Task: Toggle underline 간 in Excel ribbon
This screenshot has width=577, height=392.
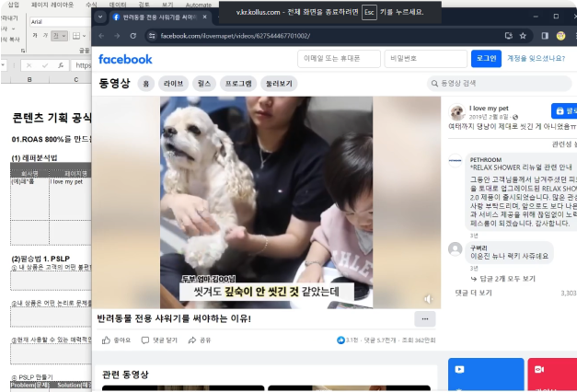Action: pos(56,35)
